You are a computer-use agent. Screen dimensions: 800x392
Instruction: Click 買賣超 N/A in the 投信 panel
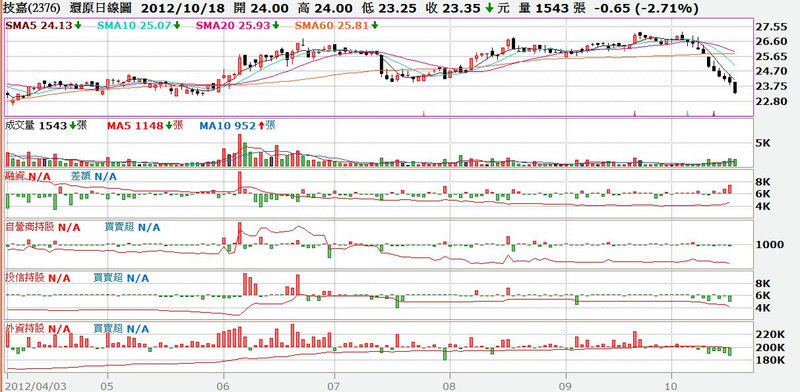(x=121, y=278)
